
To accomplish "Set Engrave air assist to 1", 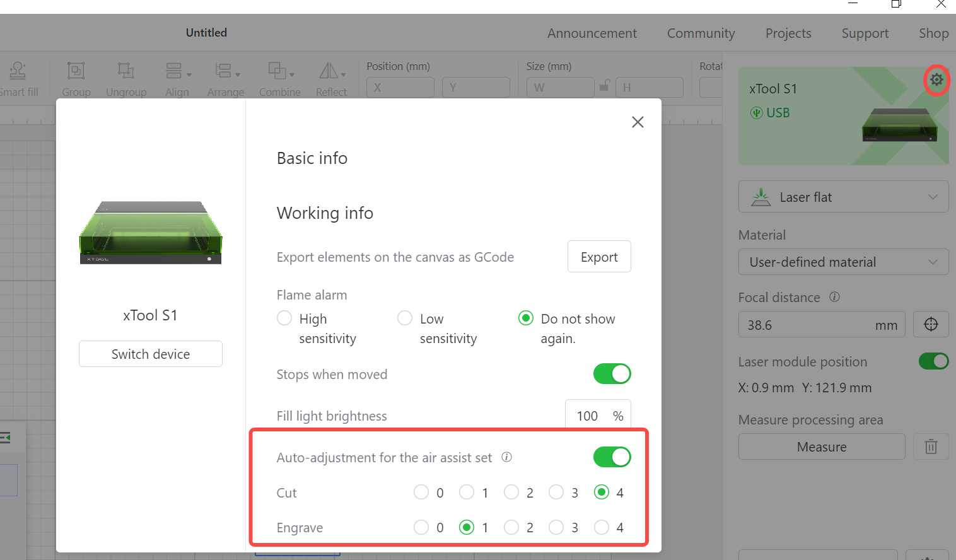I will (467, 527).
